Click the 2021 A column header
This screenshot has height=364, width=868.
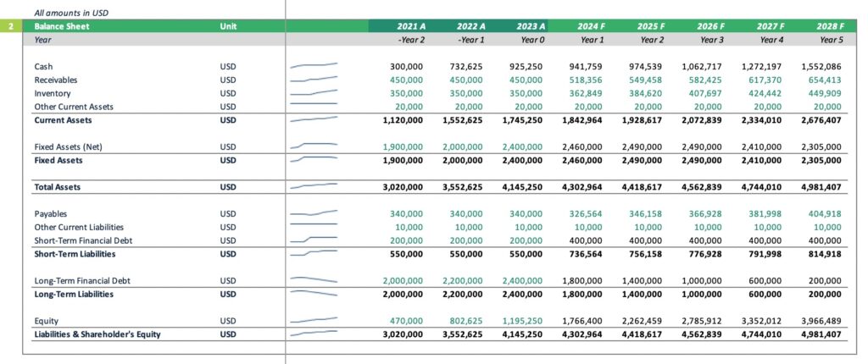(410, 26)
